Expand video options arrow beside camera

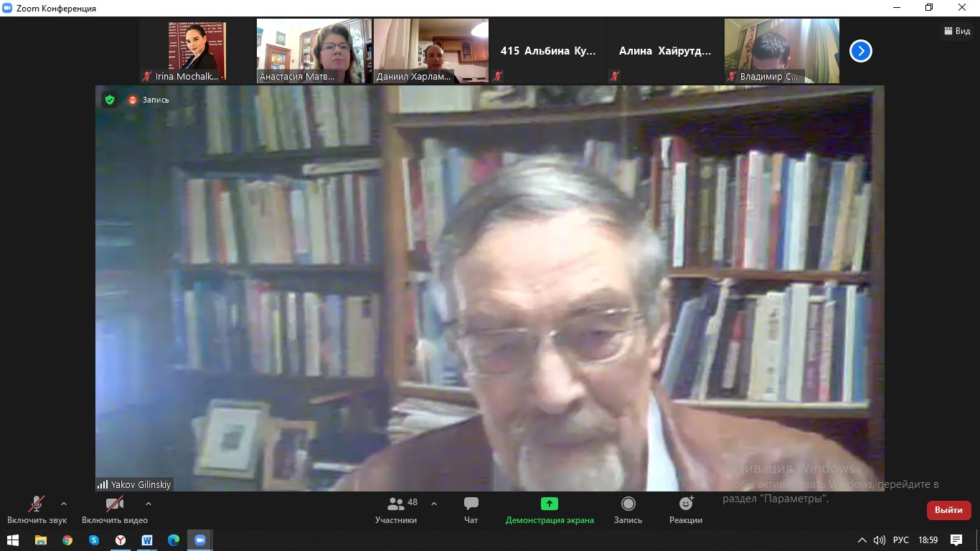click(x=149, y=504)
